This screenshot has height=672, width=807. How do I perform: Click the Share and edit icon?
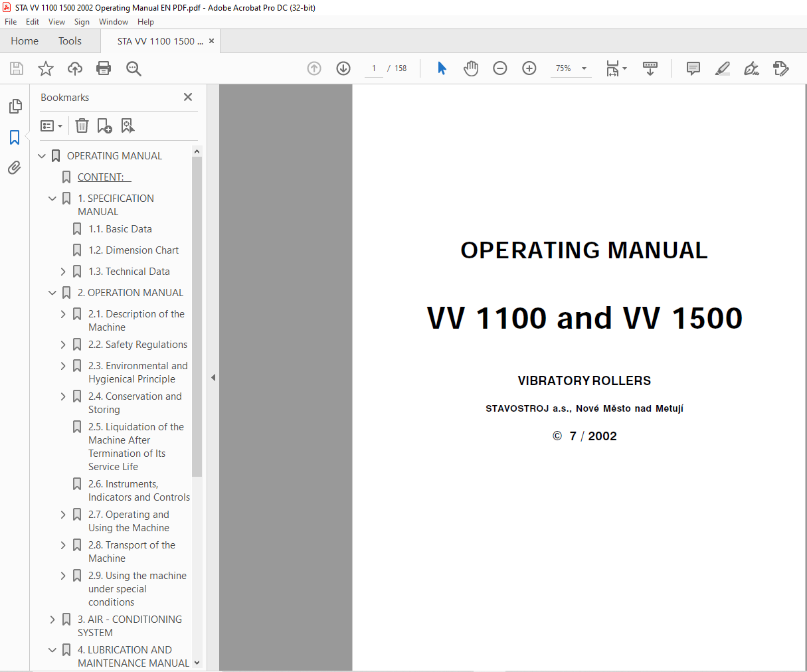(781, 68)
